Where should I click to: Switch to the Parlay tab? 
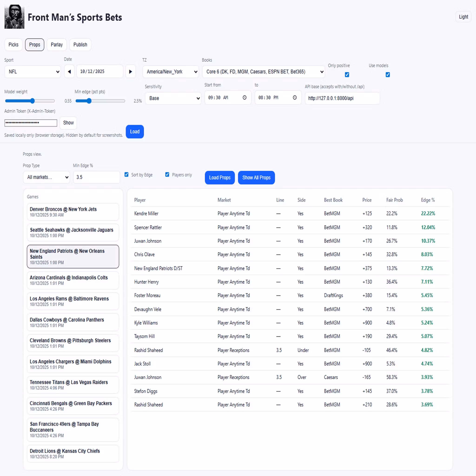[57, 45]
